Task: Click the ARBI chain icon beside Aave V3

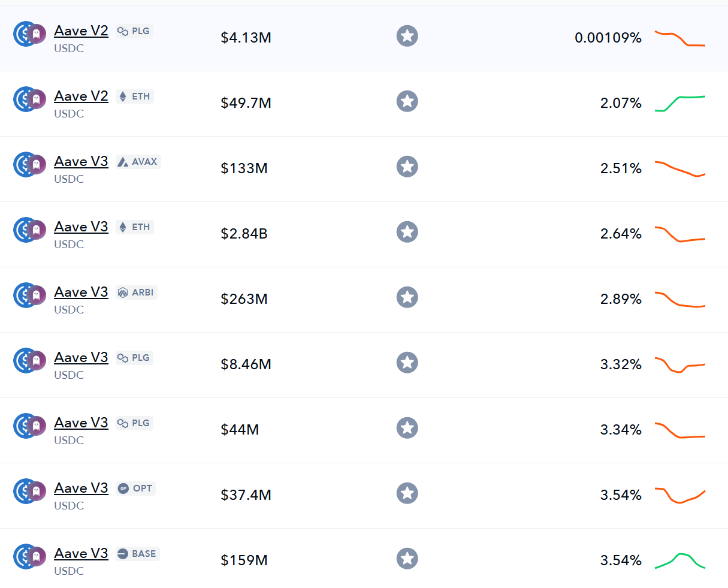Action: click(136, 293)
